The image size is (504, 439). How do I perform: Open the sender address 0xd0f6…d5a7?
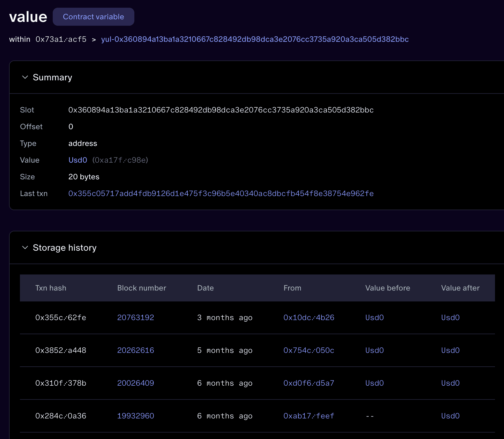309,383
